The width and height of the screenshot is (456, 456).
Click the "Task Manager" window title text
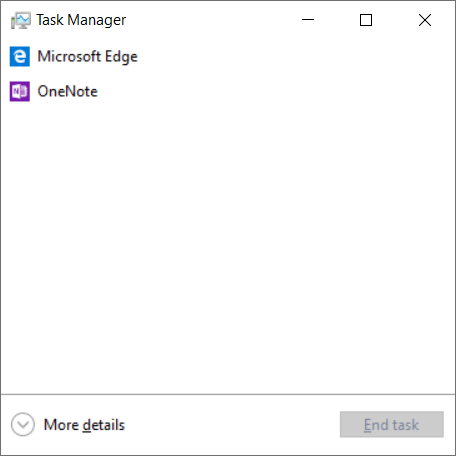click(x=81, y=20)
